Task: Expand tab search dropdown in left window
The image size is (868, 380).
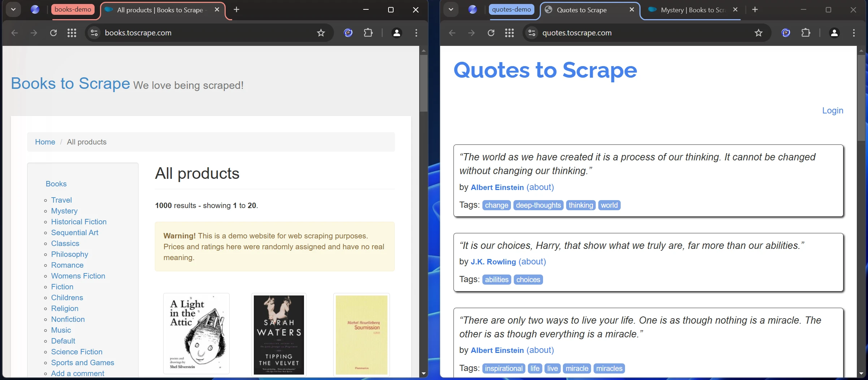Action: point(13,9)
